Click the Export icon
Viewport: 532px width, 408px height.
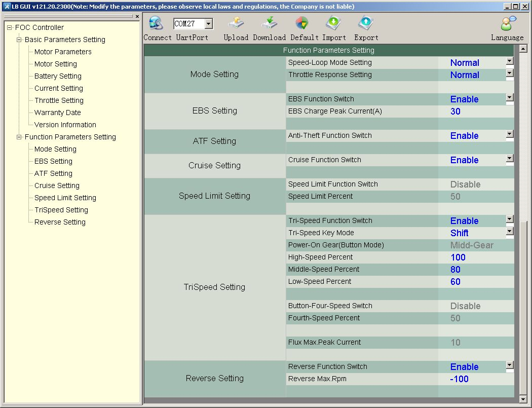[x=366, y=24]
